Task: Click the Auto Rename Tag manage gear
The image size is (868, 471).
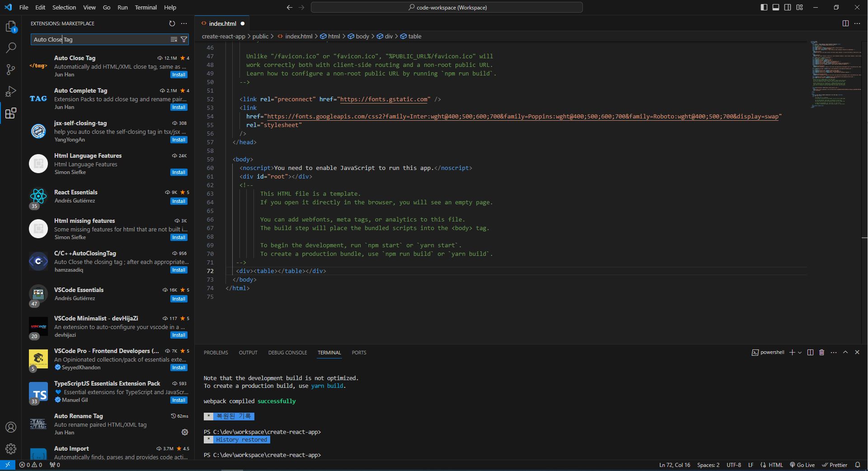Action: tap(185, 433)
